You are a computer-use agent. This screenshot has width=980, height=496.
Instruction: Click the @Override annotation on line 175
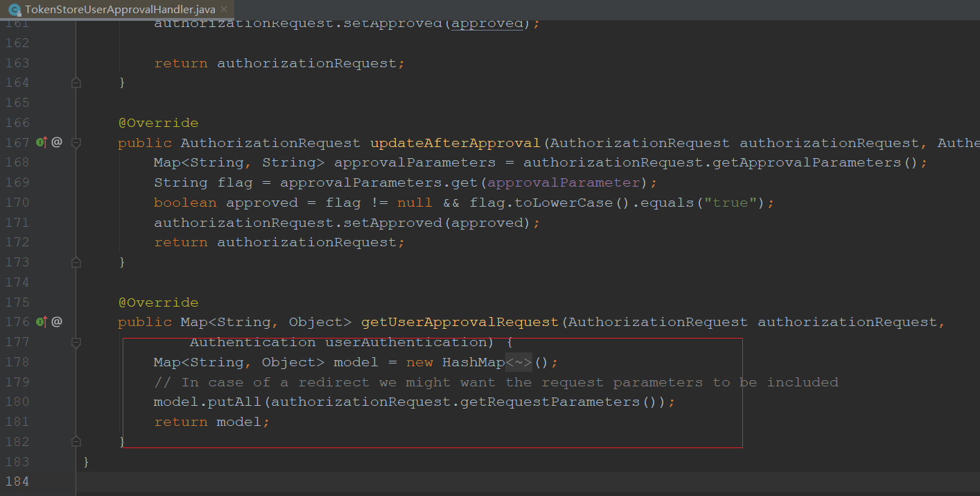159,302
